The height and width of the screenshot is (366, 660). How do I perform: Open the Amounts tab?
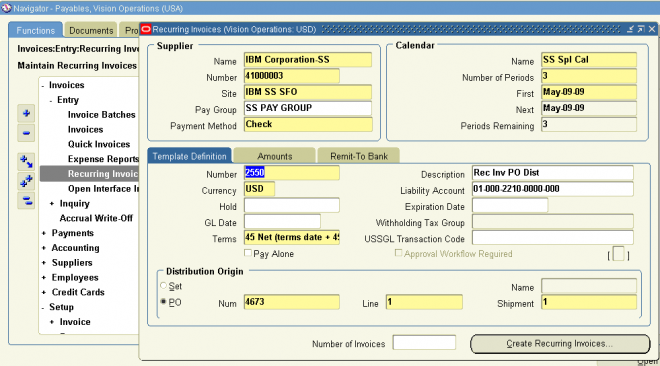coord(274,156)
